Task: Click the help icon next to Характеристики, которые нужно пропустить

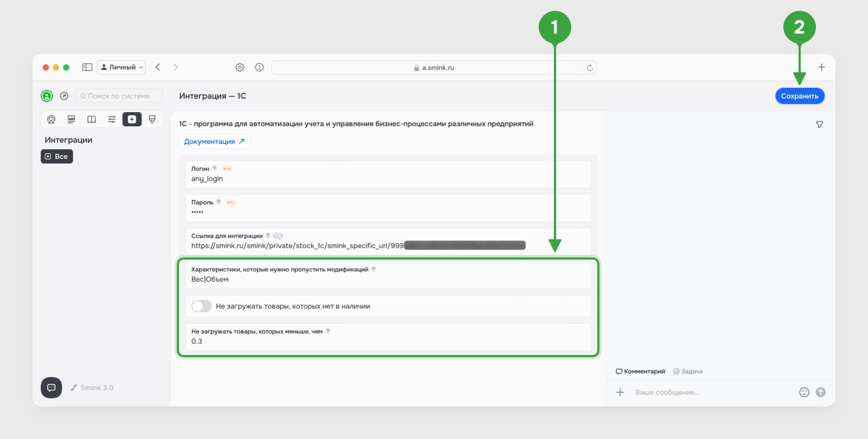Action: click(373, 269)
